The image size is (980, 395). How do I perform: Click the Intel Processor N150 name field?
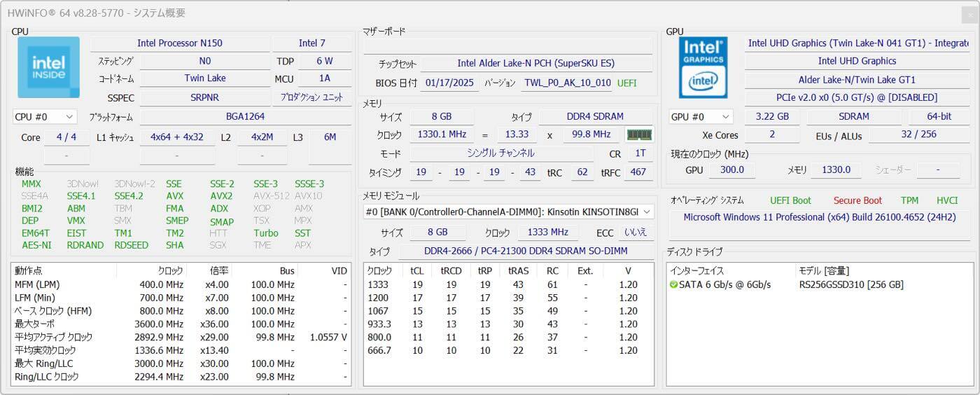pos(179,43)
